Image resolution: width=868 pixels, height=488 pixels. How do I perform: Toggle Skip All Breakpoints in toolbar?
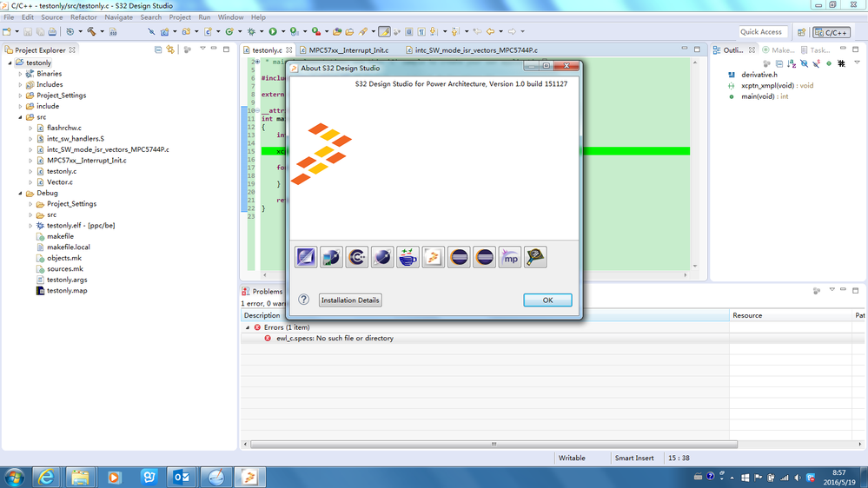(x=151, y=31)
